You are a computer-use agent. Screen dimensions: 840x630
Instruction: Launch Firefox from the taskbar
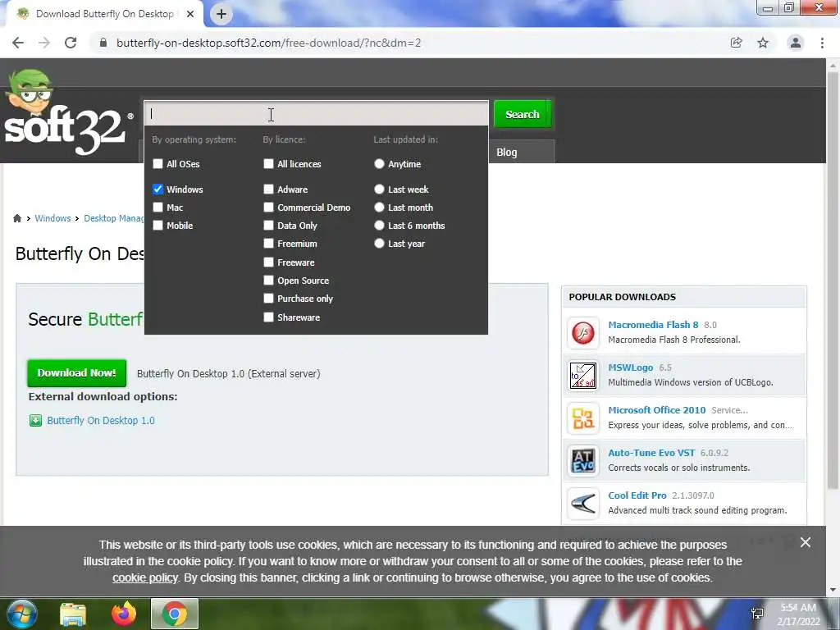(x=124, y=614)
